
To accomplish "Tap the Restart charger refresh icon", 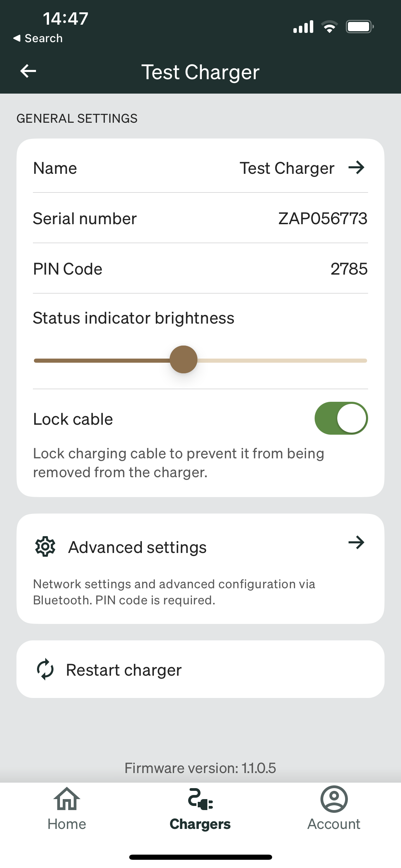I will 45,669.
